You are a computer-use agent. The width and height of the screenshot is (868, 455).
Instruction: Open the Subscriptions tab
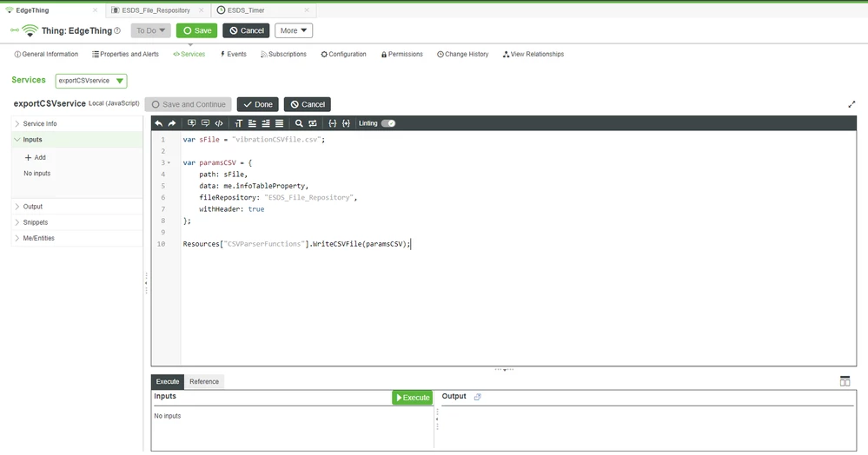283,54
